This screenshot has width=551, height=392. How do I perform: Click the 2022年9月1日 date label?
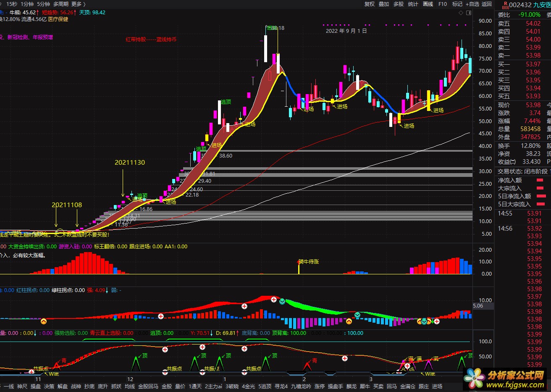[x=346, y=31]
